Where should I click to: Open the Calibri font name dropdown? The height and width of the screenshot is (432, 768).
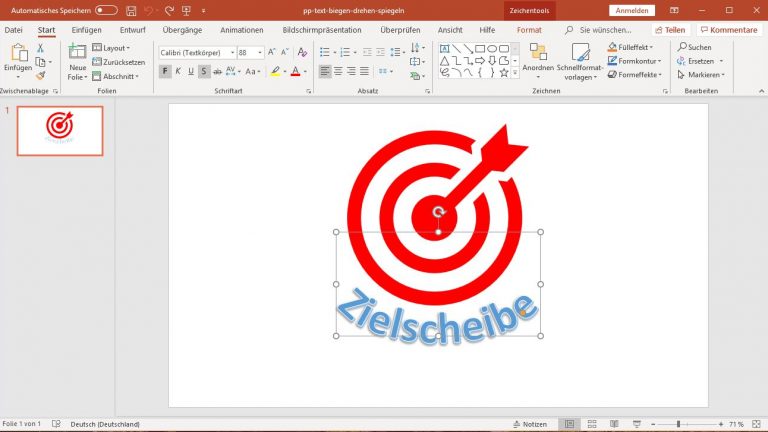[230, 52]
